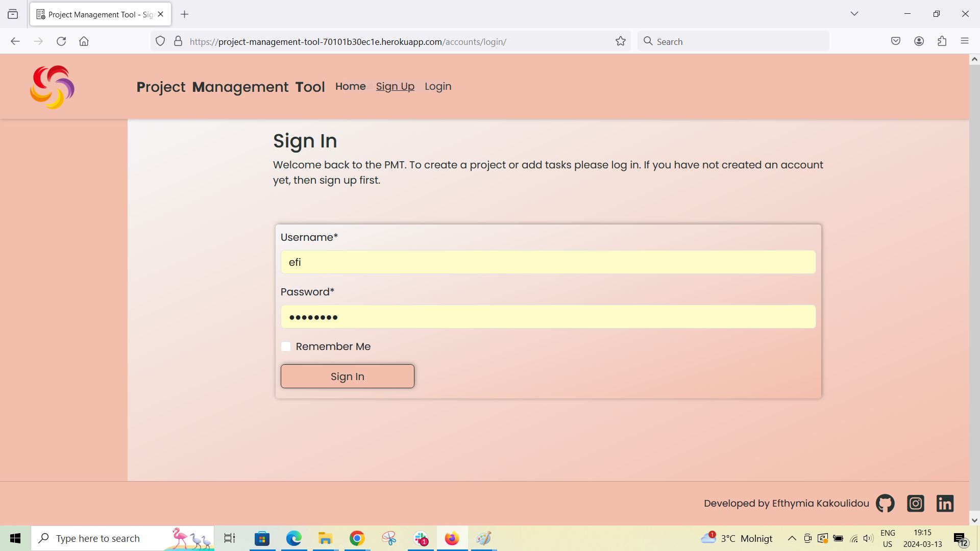980x551 pixels.
Task: Enable the Remember Me checkbox
Action: pos(286,346)
